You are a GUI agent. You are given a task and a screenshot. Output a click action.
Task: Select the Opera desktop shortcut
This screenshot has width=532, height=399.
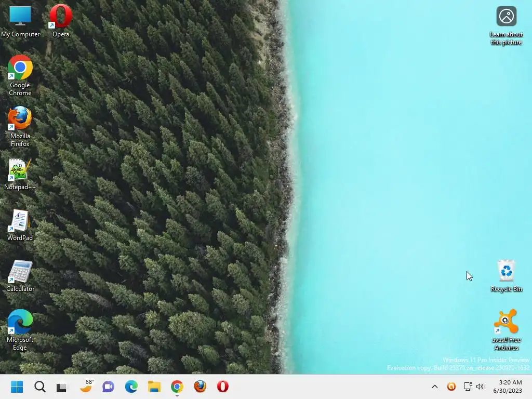point(61,21)
